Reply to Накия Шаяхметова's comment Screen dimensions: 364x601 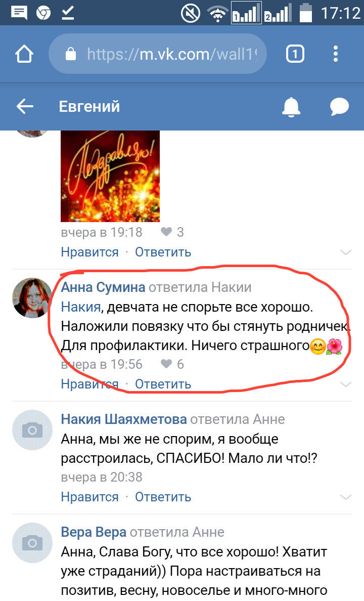(163, 497)
